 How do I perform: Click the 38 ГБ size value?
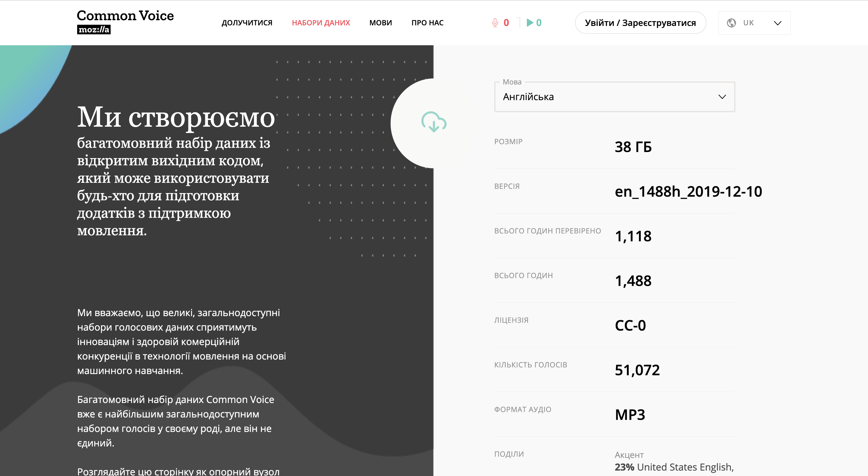tap(633, 147)
